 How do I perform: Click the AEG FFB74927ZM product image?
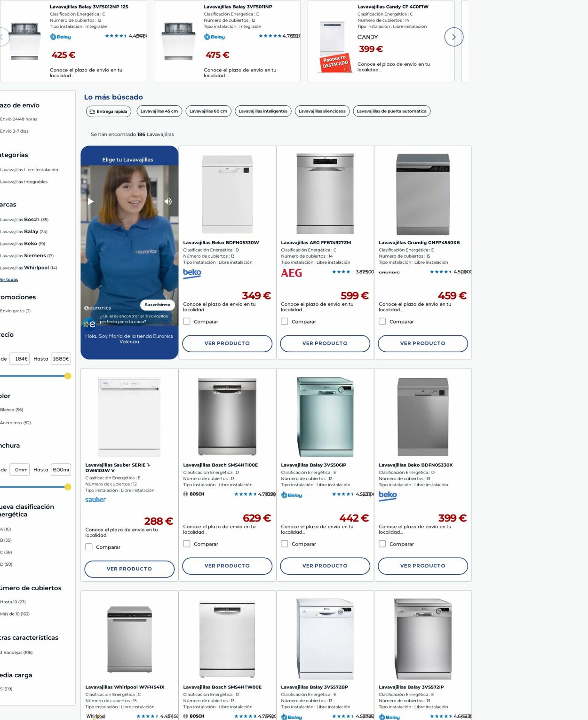[x=325, y=194]
